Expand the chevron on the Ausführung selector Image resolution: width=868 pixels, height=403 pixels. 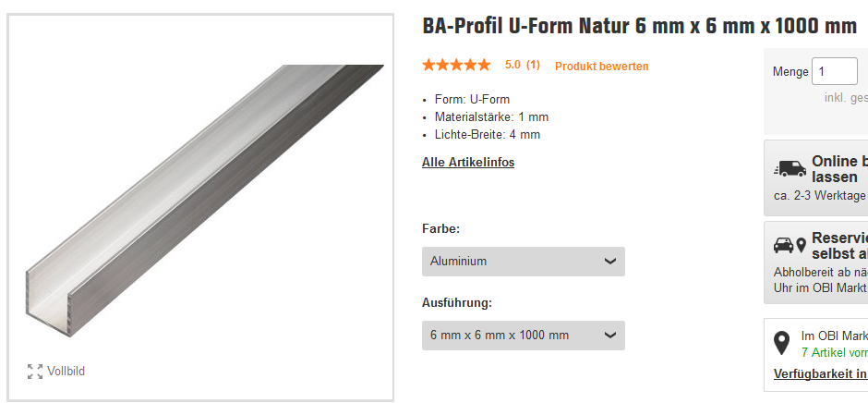[x=610, y=335]
